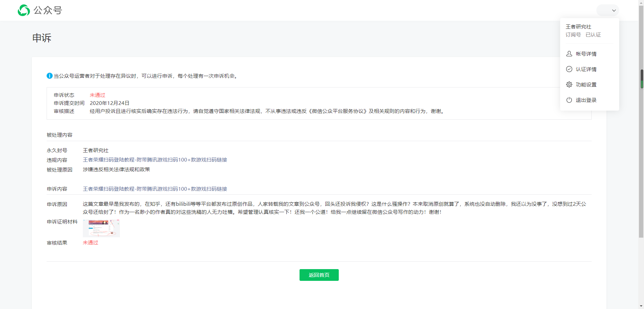644x309 pixels.
Task: Click the power icon beside 退出登录
Action: [x=569, y=100]
